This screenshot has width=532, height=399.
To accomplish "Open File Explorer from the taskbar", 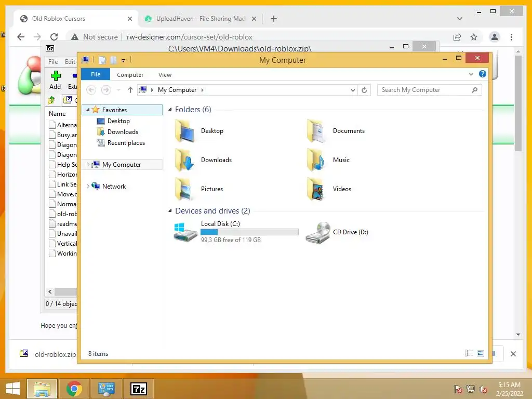I will pos(42,389).
